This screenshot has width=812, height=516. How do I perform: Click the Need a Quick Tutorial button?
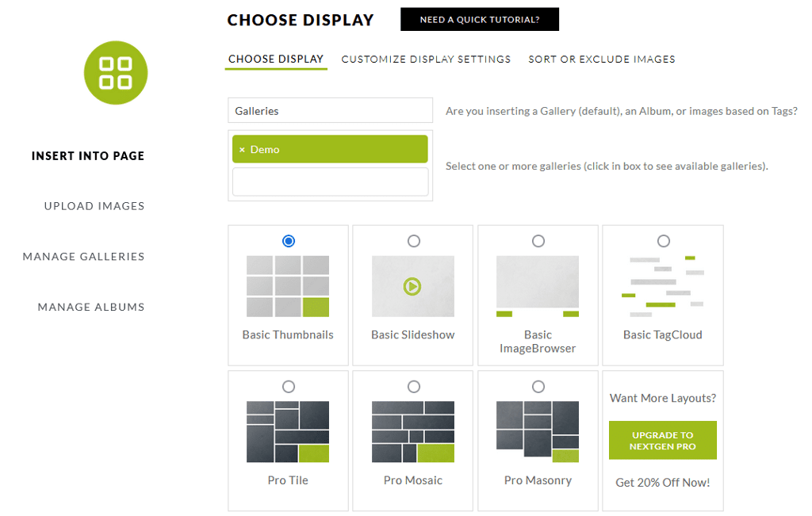(480, 20)
